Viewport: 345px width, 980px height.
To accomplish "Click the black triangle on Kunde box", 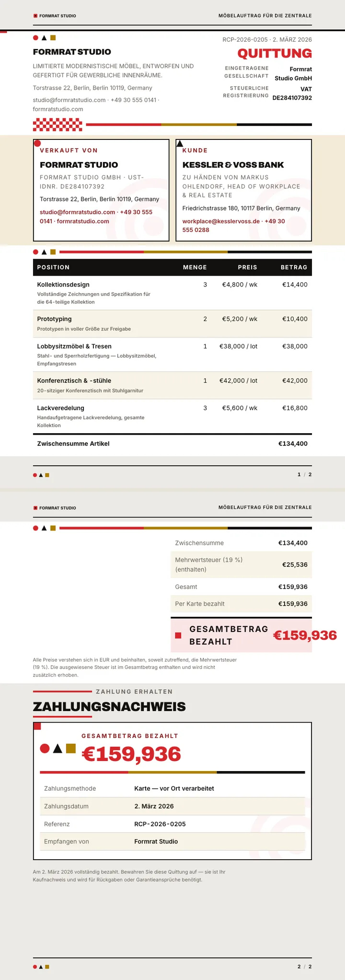I will [180, 143].
